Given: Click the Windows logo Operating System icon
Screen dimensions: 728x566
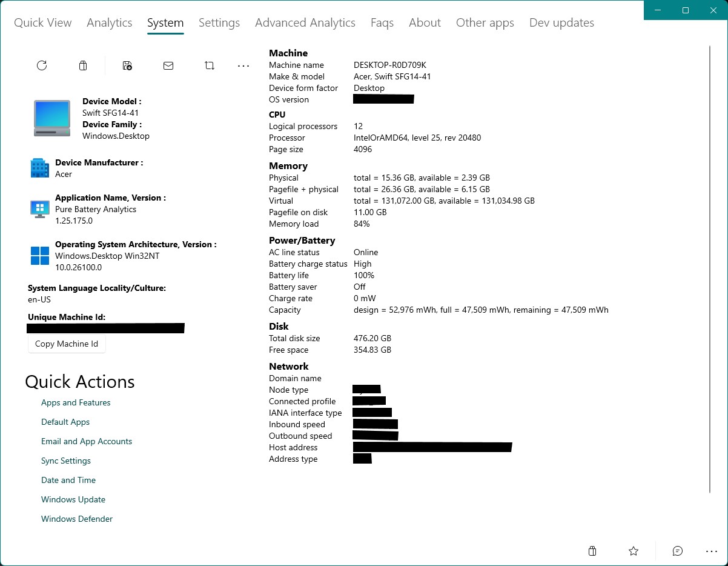Looking at the screenshot, I should click(x=39, y=255).
